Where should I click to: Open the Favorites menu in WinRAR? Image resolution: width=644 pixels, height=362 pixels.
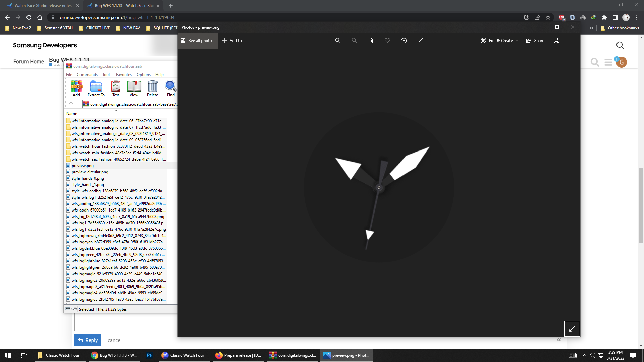[124, 75]
